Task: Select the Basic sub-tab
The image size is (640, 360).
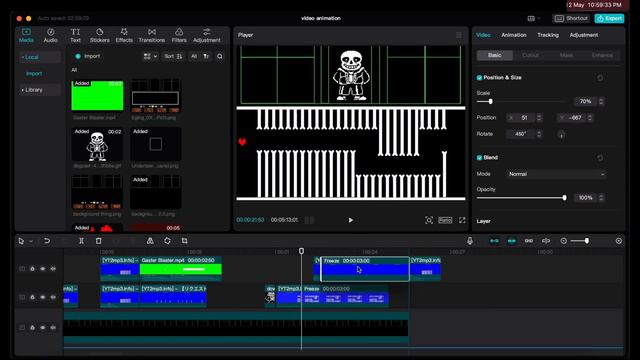Action: 495,55
